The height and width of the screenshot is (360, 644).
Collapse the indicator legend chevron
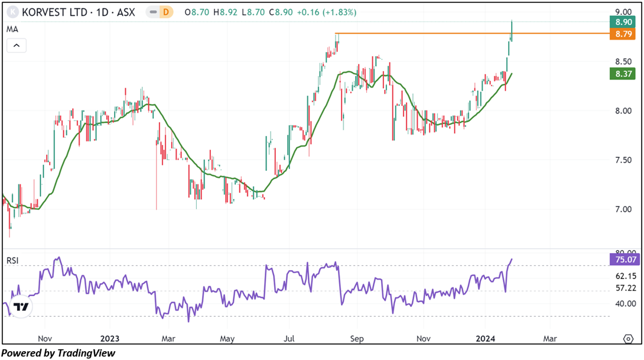pos(17,45)
